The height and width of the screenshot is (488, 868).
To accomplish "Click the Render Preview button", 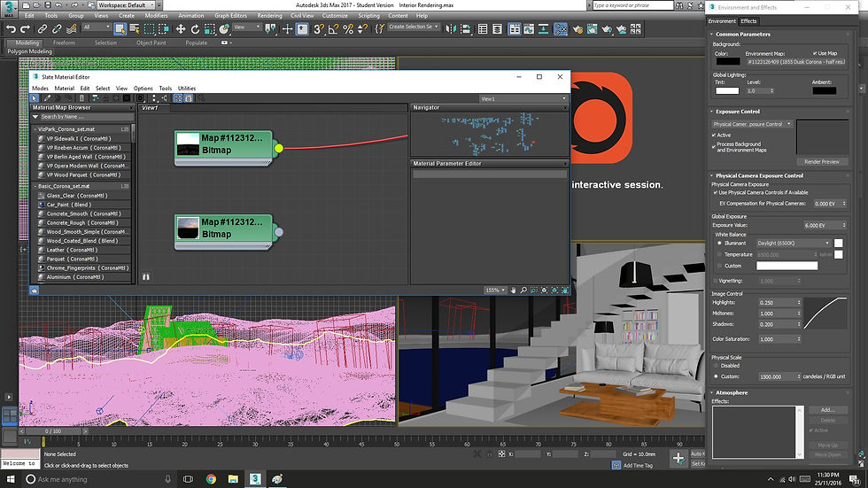I will 822,161.
